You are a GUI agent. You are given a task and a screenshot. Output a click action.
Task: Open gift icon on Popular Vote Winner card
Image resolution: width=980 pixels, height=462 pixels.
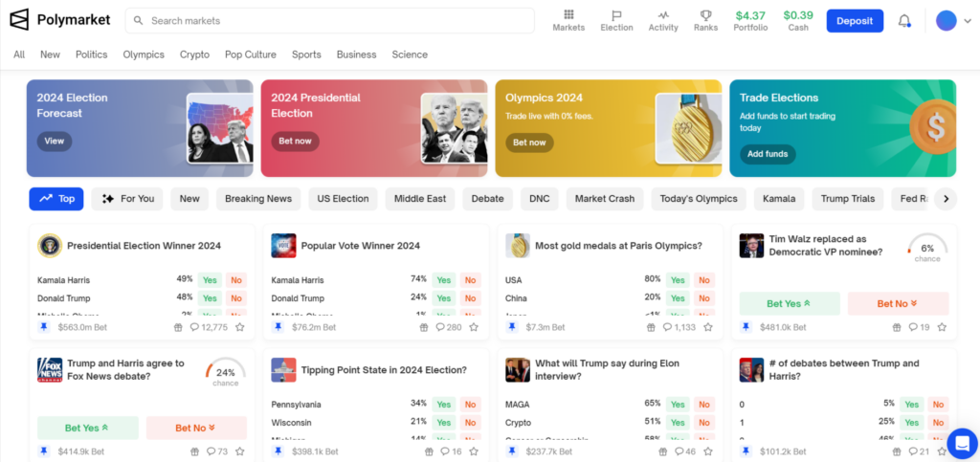point(424,327)
